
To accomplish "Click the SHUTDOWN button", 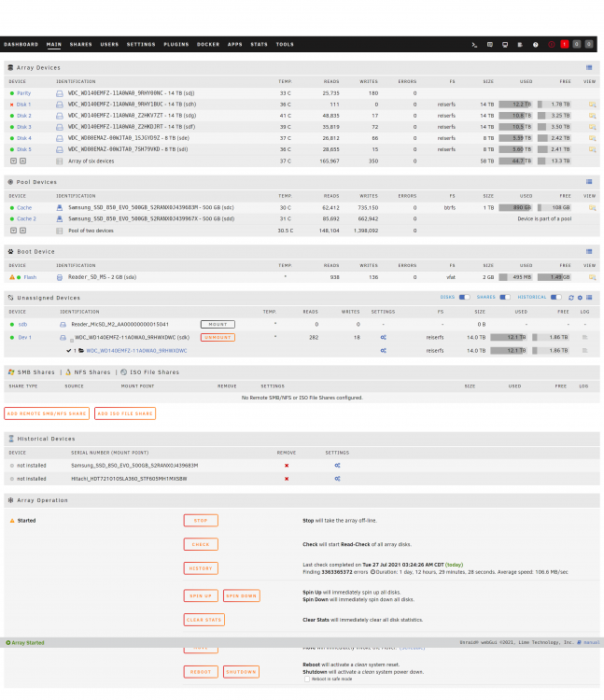I will 241,672.
